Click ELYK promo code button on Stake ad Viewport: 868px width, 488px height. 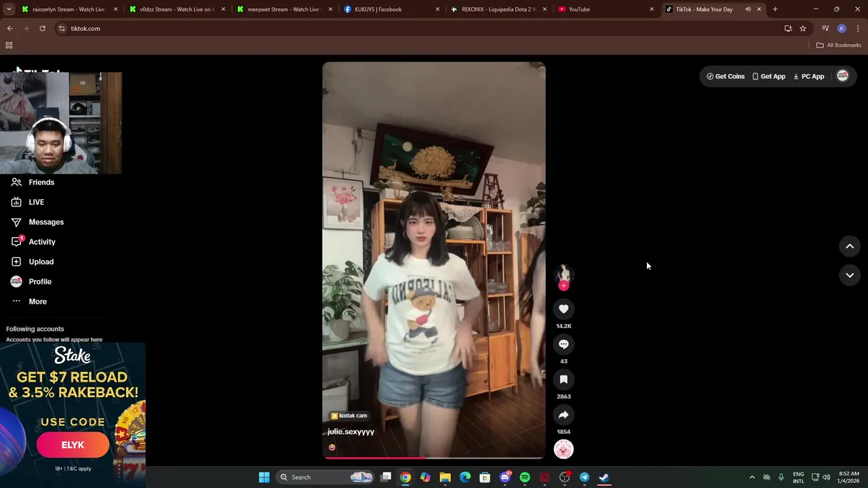click(x=73, y=445)
